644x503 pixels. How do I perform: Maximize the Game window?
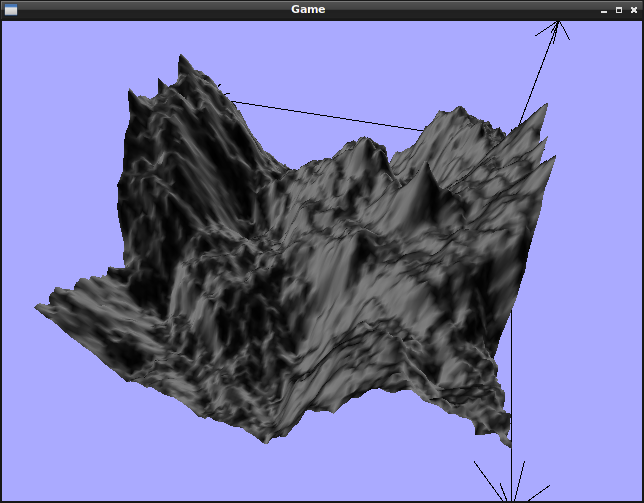coord(619,10)
